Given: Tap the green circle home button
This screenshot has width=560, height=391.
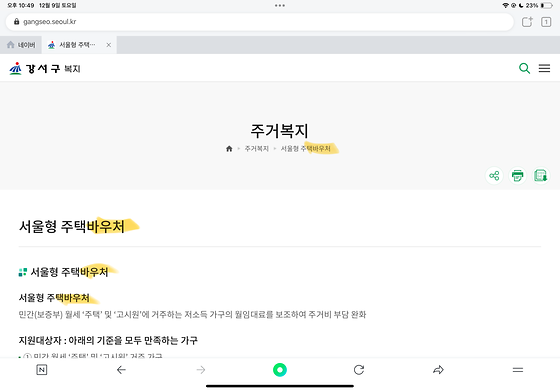Looking at the screenshot, I should click(x=280, y=370).
